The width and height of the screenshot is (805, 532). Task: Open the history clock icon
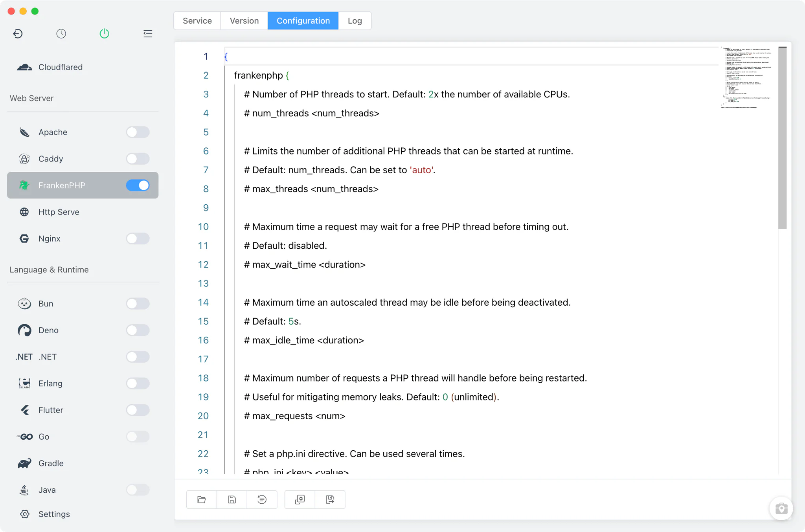tap(61, 34)
